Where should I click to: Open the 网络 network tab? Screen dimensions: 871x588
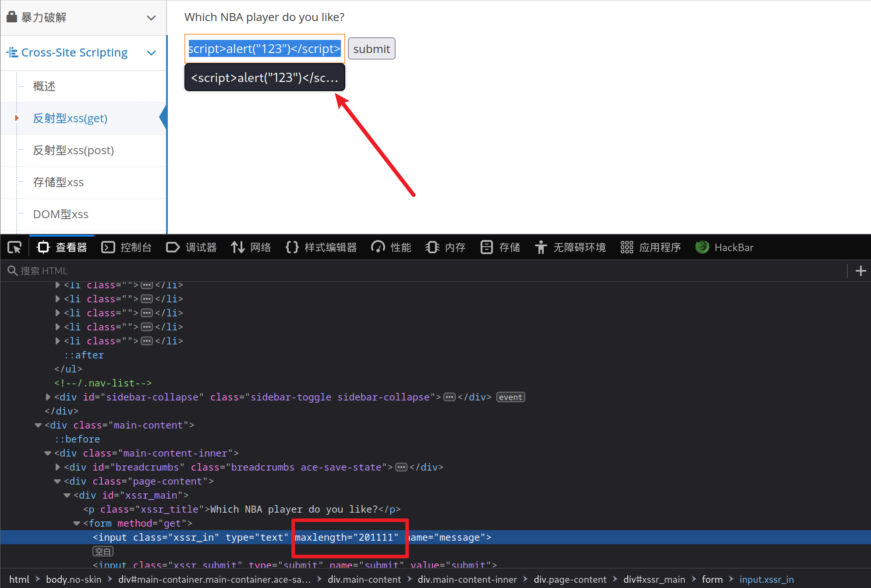[251, 248]
